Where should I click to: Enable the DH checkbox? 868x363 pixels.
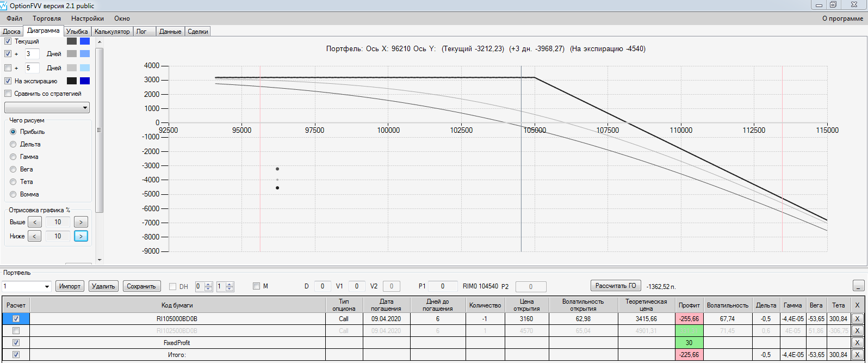(x=173, y=286)
